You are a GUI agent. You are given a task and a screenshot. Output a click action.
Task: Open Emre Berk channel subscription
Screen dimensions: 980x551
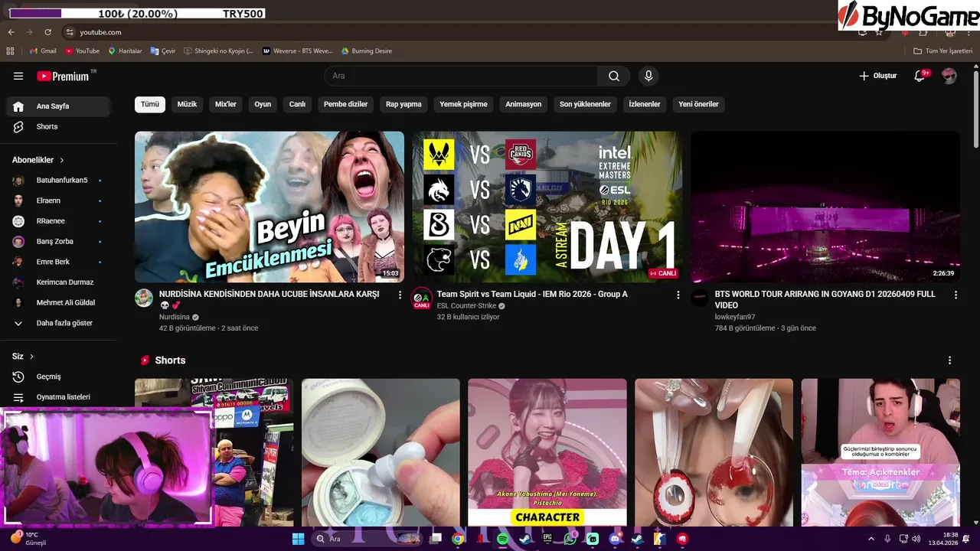click(58, 262)
